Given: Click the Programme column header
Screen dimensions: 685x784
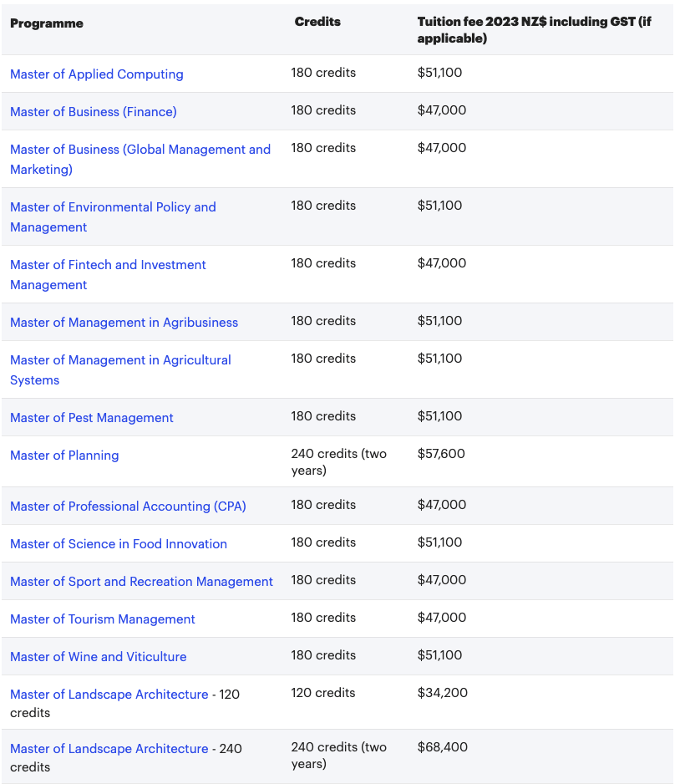Looking at the screenshot, I should (47, 23).
